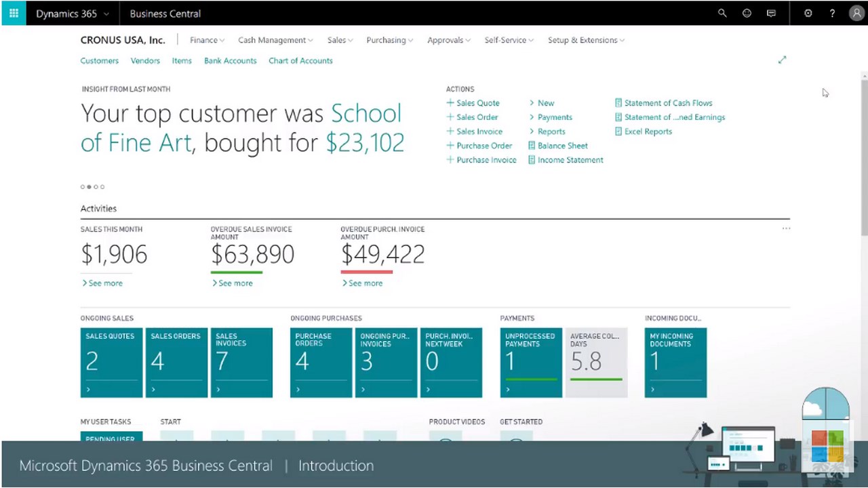Viewport: 868px width, 488px height.
Task: Click the $1,906 sales this month figure
Action: 114,255
